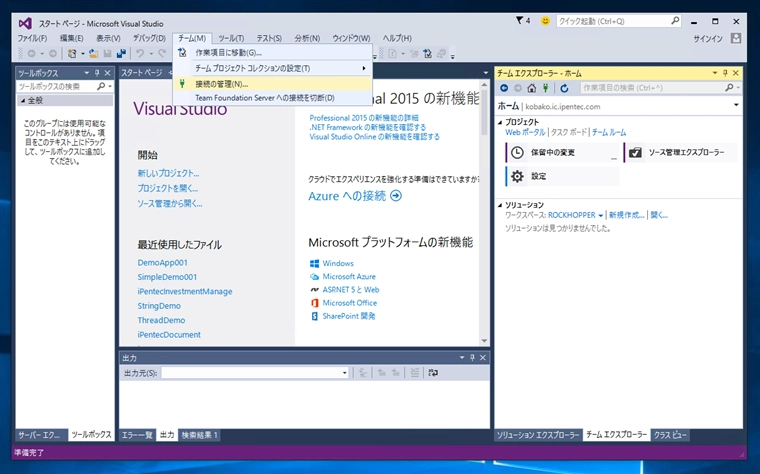Click the pushpin on the チーム エクスプローラー panel

[x=725, y=73]
